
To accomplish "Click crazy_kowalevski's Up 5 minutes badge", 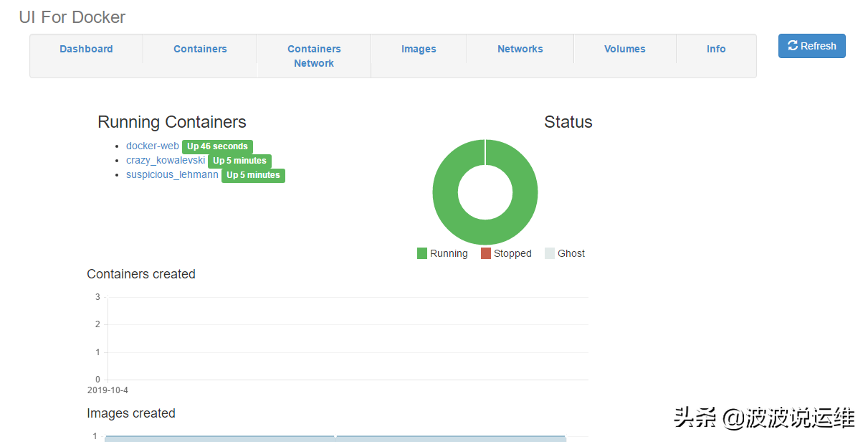I will click(239, 161).
